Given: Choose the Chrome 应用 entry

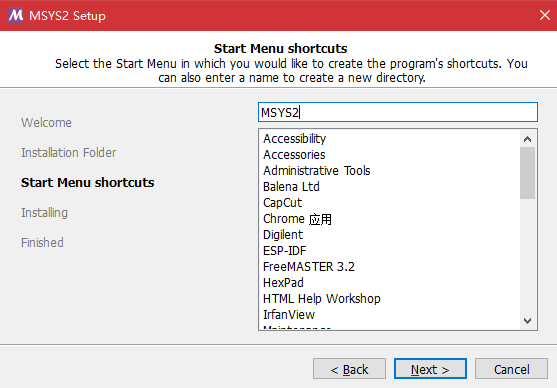Looking at the screenshot, I should [x=297, y=219].
